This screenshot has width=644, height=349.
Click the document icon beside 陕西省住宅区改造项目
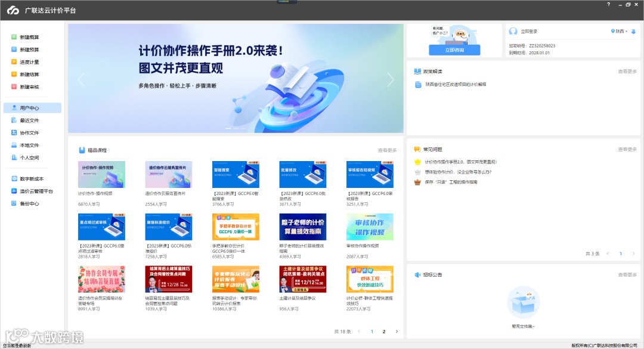click(x=418, y=84)
